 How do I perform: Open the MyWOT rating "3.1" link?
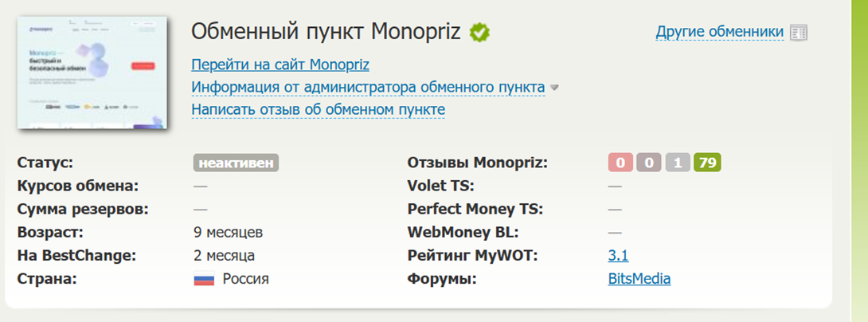618,256
